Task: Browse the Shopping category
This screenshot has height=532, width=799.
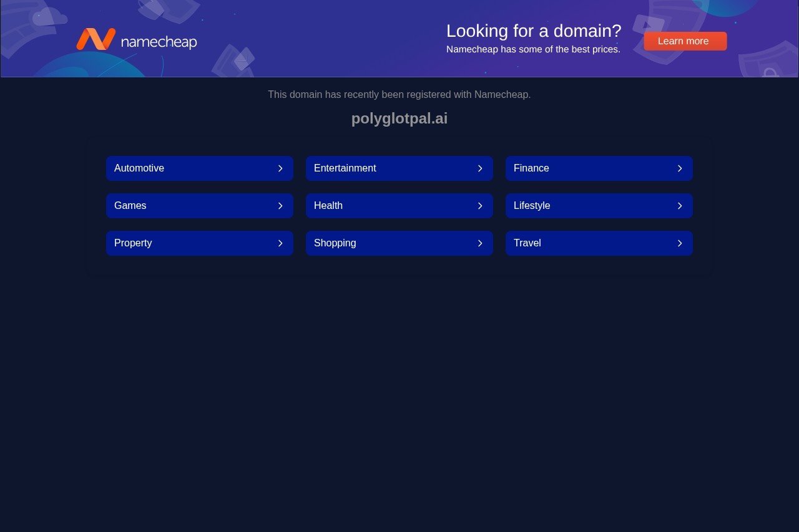Action: [335, 243]
